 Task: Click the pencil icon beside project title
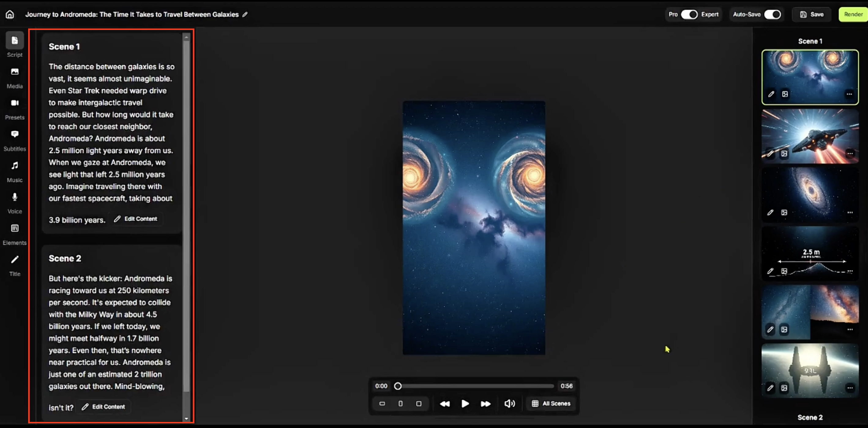(245, 14)
